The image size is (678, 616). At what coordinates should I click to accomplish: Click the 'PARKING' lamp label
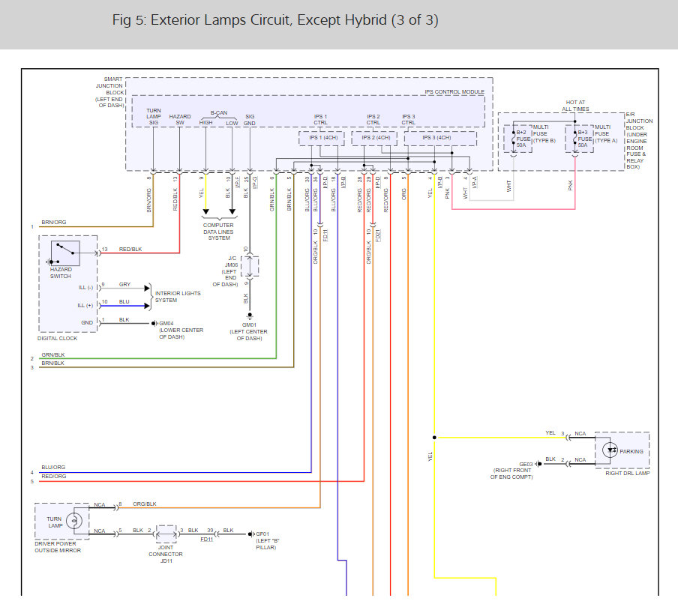[x=631, y=451]
